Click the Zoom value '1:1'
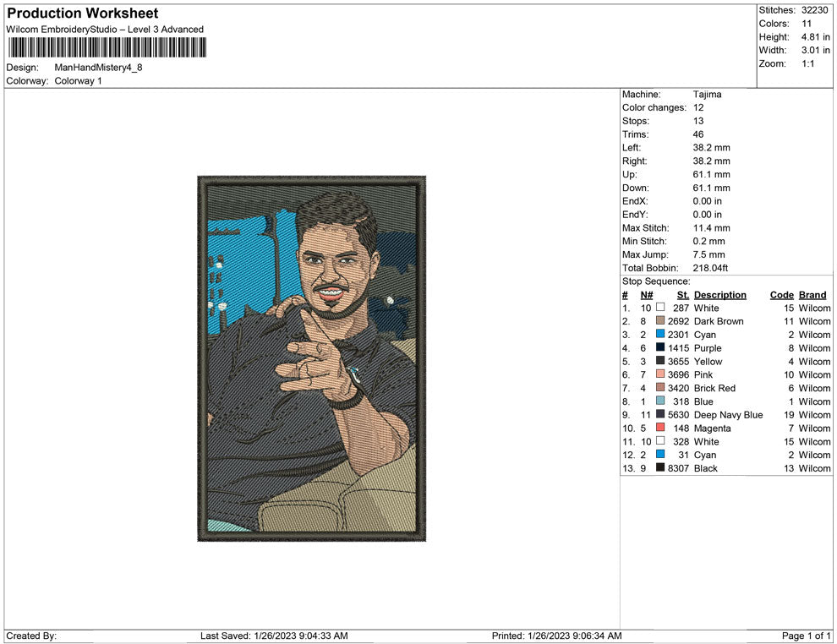 807,63
